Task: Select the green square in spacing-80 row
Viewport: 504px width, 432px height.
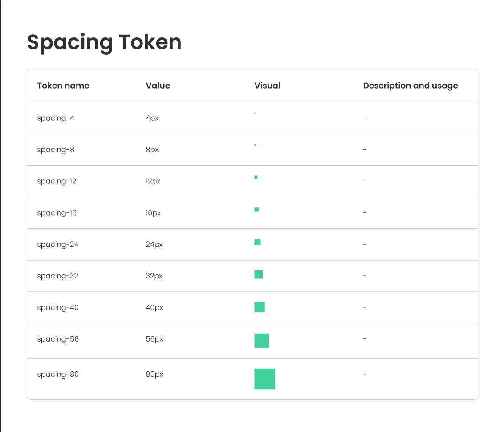Action: click(x=265, y=379)
